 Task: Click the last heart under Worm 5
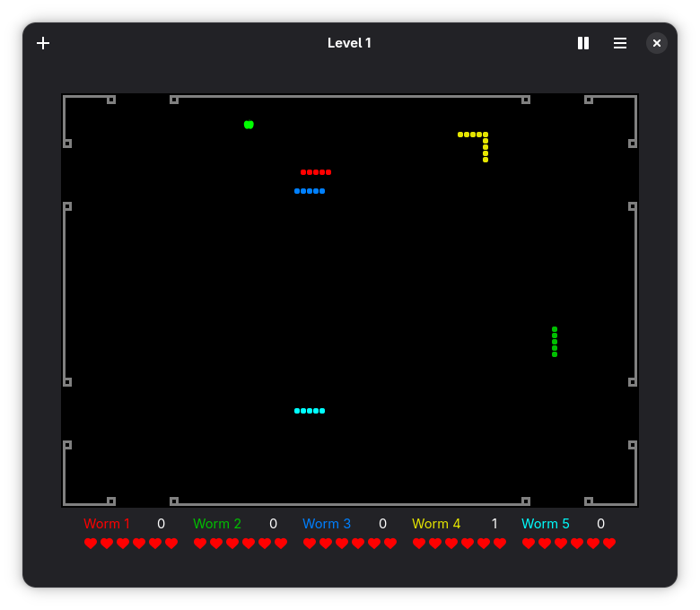click(x=609, y=544)
